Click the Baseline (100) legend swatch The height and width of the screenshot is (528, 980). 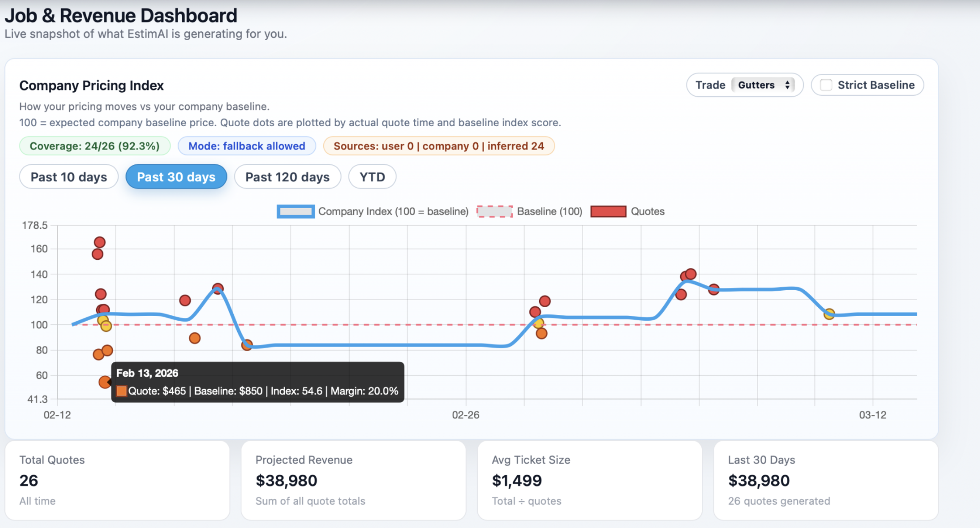click(x=495, y=211)
